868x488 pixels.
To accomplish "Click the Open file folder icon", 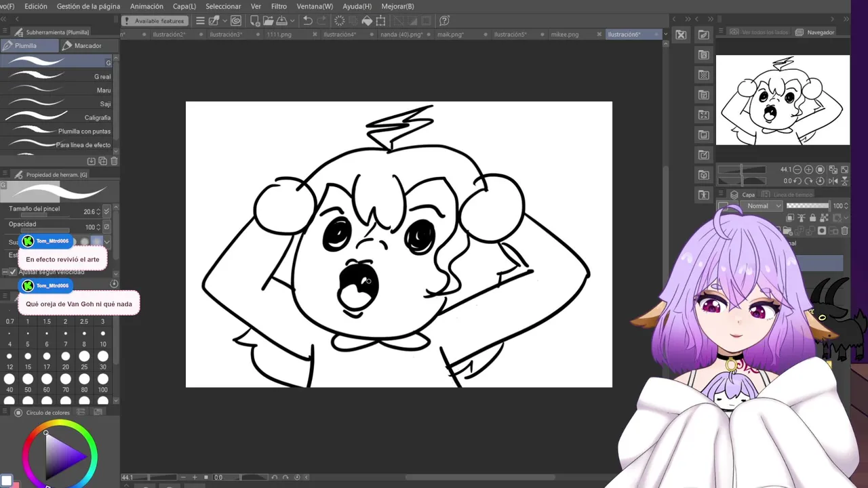I will click(268, 21).
